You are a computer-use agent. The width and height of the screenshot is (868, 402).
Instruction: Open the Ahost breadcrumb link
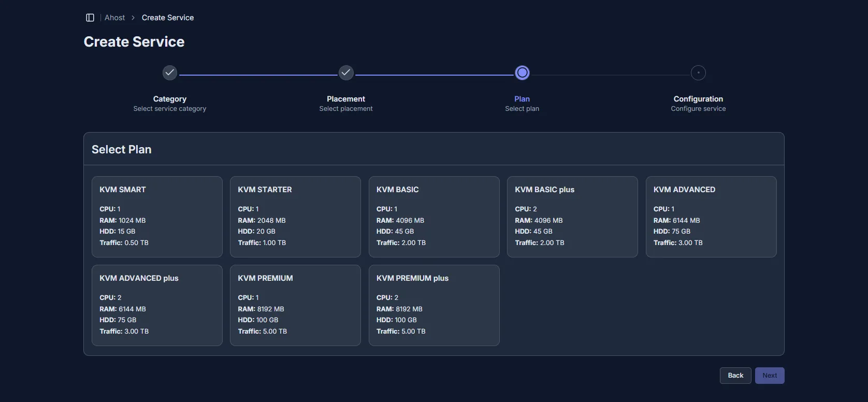pyautogui.click(x=114, y=18)
